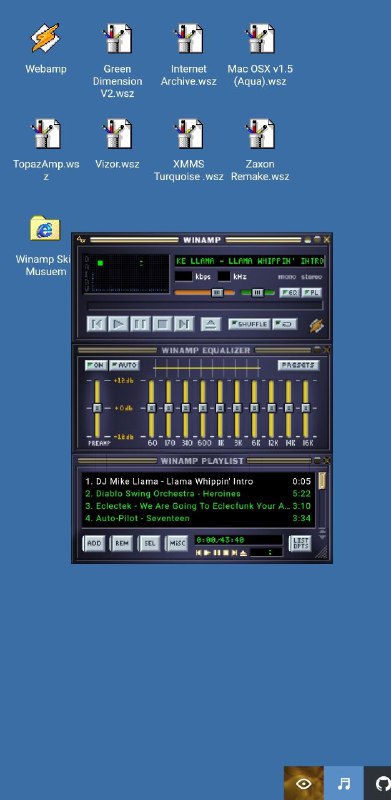Toggle Repeat mode button
Image resolution: width=391 pixels, height=800 pixels.
[285, 324]
